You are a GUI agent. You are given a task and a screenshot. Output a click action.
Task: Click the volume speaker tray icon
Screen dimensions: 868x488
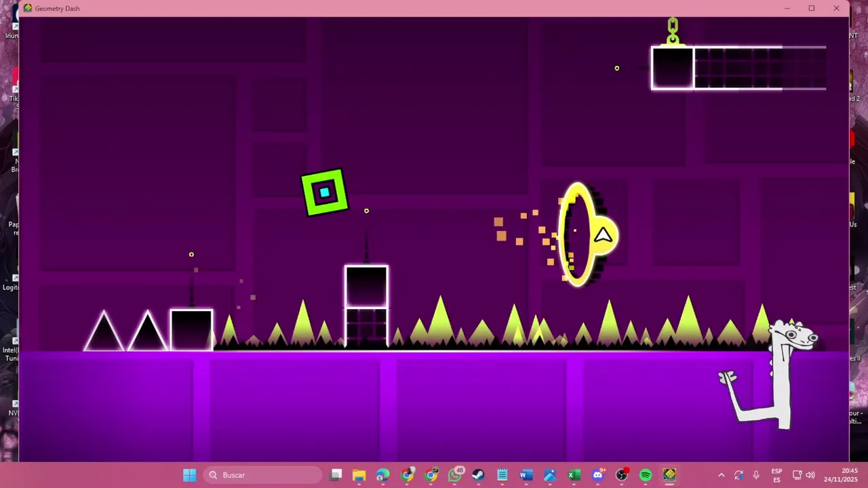[x=810, y=475]
